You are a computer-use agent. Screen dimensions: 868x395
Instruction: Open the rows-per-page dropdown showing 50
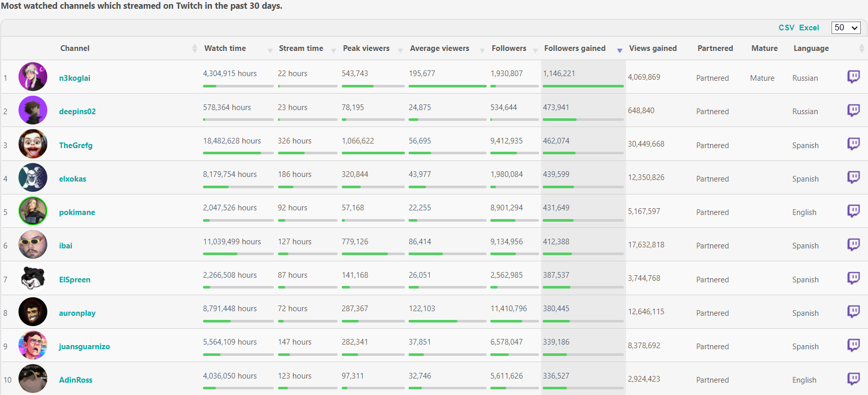(x=846, y=28)
